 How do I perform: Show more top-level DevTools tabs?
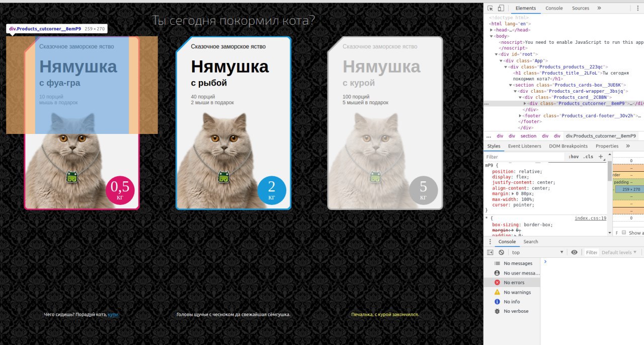click(x=599, y=8)
